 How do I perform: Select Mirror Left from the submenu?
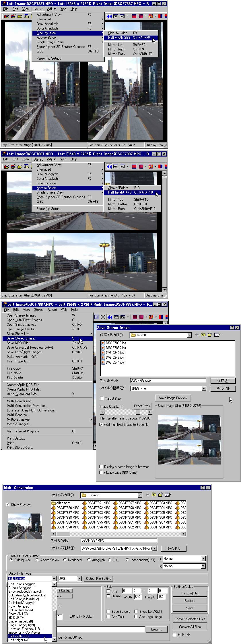(x=131, y=45)
